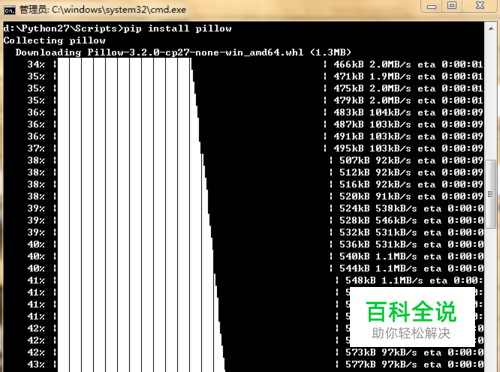Click the '483kB 104kB/s' status text
This screenshot has width=500, height=372.
372,113
